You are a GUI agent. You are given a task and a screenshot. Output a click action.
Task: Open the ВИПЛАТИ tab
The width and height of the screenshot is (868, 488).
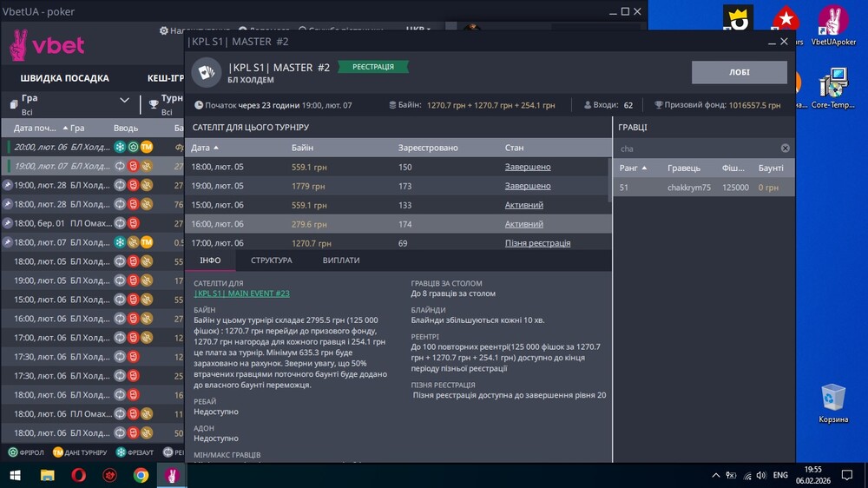click(x=340, y=260)
